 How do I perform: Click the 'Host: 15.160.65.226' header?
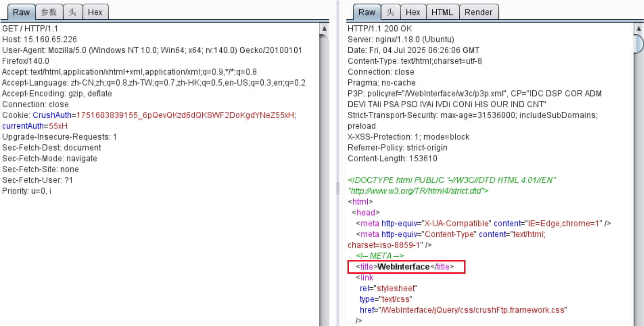pos(39,39)
